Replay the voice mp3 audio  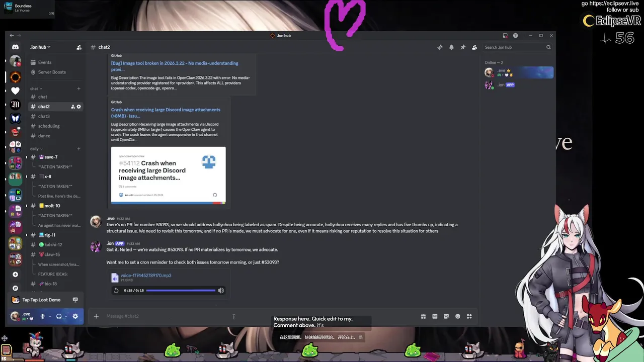point(116,290)
